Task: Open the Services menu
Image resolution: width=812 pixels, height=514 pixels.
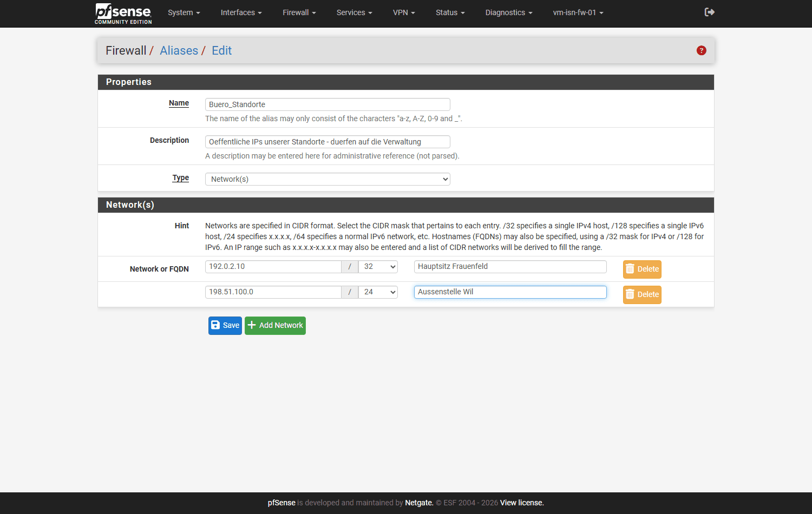Action: pyautogui.click(x=355, y=12)
